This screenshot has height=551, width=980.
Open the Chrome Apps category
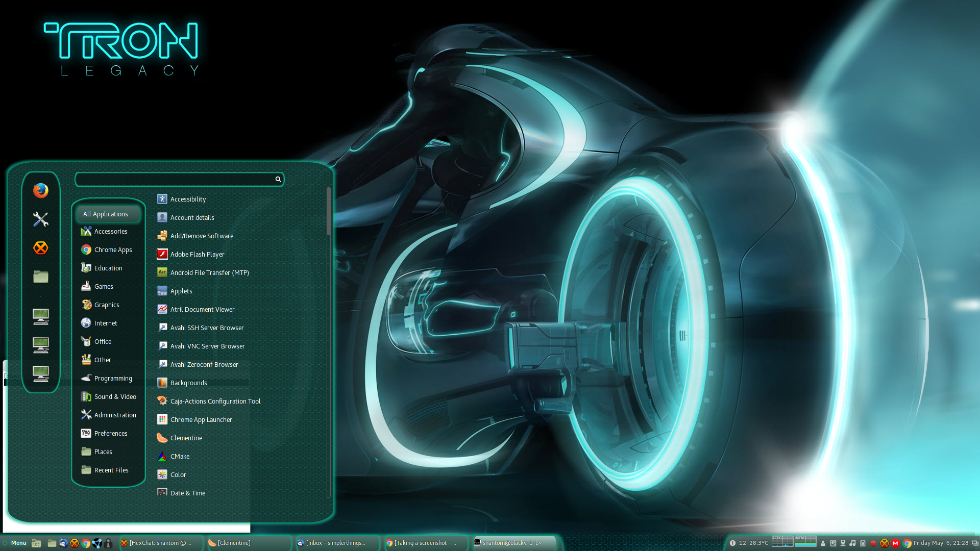tap(108, 250)
